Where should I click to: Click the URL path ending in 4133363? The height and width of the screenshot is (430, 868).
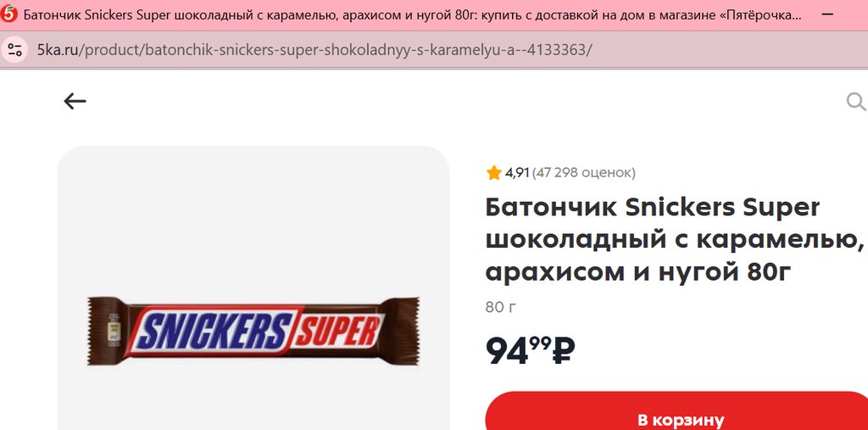tap(336, 50)
